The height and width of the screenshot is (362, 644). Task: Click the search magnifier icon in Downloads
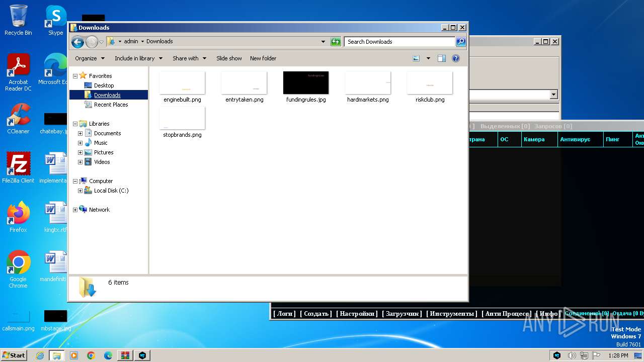coord(461,42)
